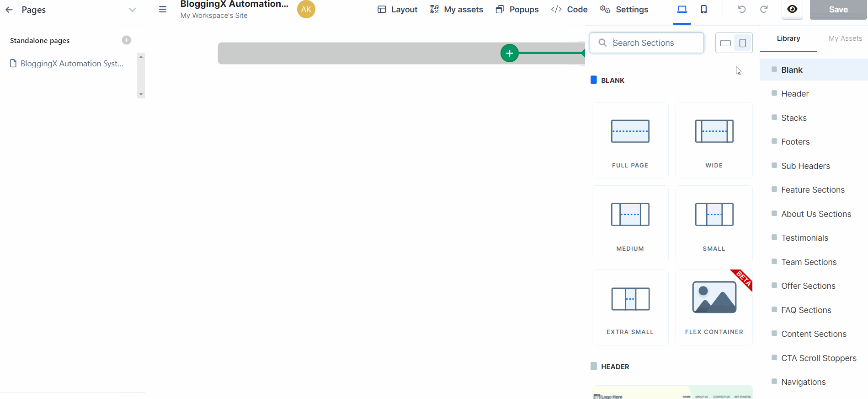Click the BloggingX Automation... site title
Image resolution: width=868 pixels, height=399 pixels.
tap(234, 5)
